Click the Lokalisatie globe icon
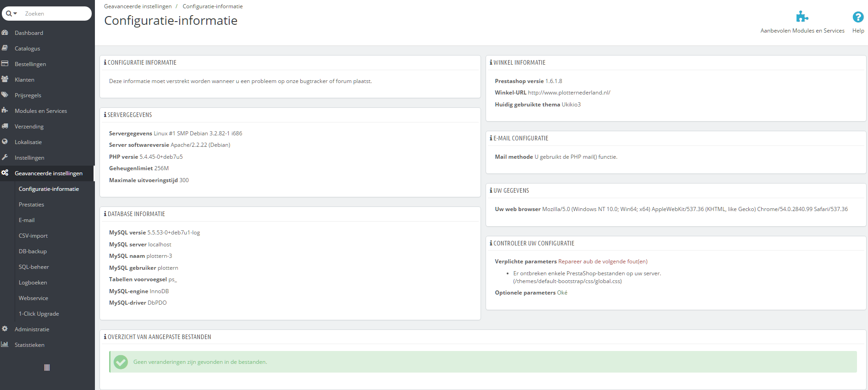This screenshot has width=868, height=390. (x=5, y=142)
